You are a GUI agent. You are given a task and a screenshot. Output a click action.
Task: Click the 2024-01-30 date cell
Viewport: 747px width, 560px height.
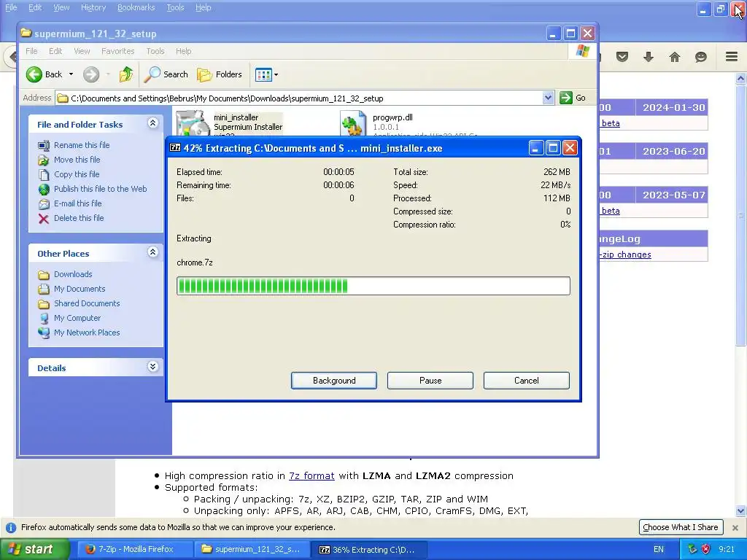click(x=673, y=108)
